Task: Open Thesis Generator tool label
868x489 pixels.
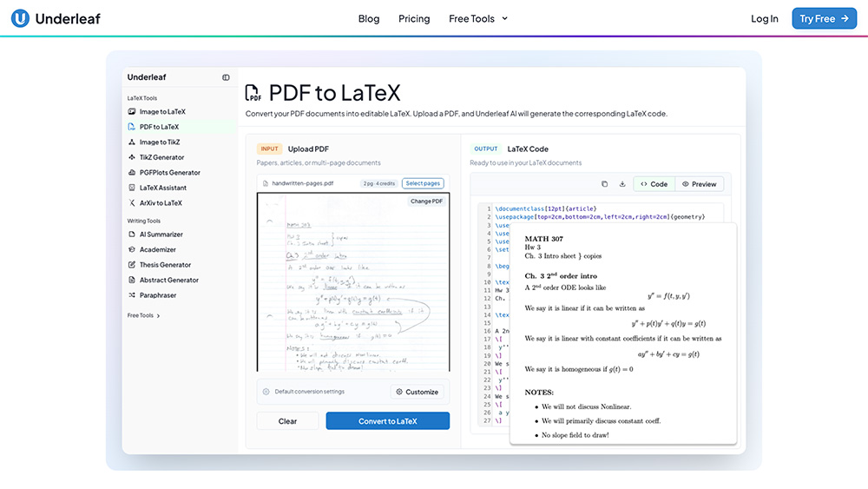Action: (165, 265)
